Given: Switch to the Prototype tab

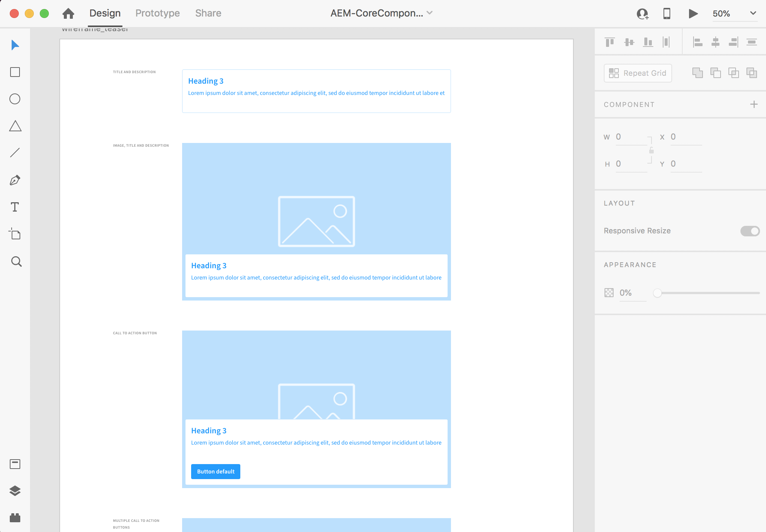Looking at the screenshot, I should (x=157, y=13).
